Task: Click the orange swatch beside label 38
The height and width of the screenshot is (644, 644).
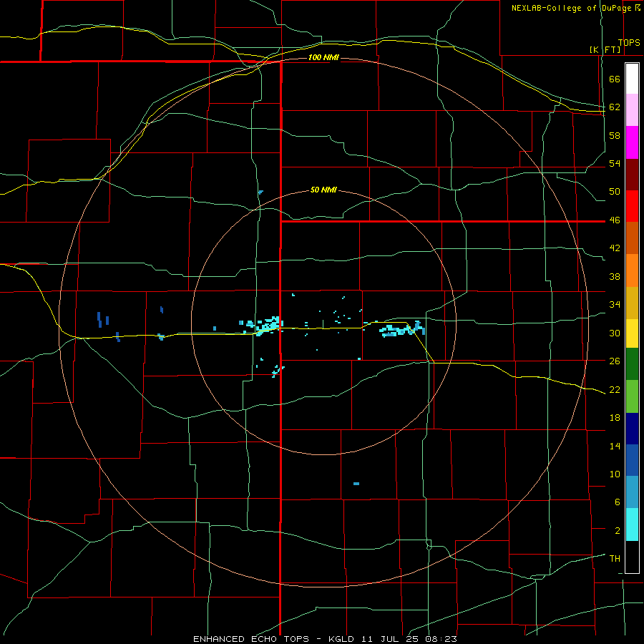Action: [632, 270]
